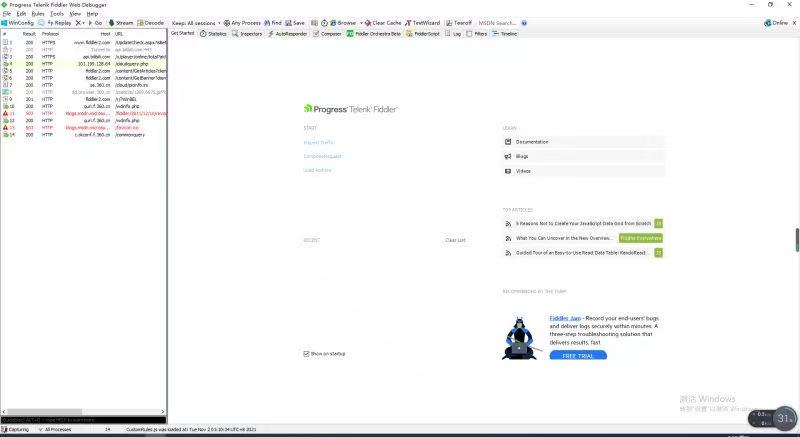
Task: Sort sessions by the Protocol column header
Action: 51,34
